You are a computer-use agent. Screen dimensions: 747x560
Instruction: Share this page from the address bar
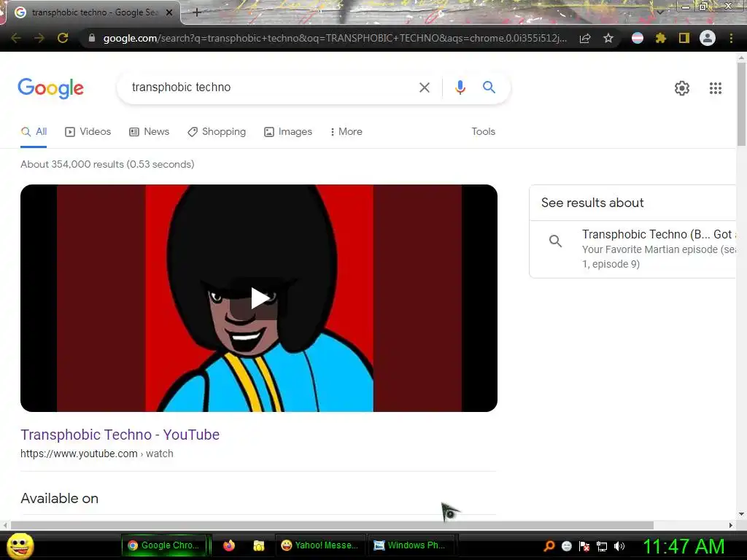pyautogui.click(x=585, y=38)
